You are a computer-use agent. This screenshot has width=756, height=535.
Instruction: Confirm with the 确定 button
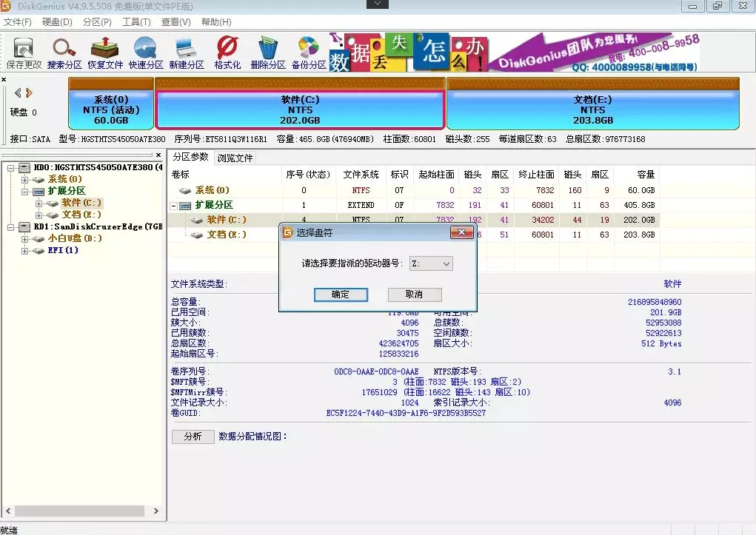[341, 295]
